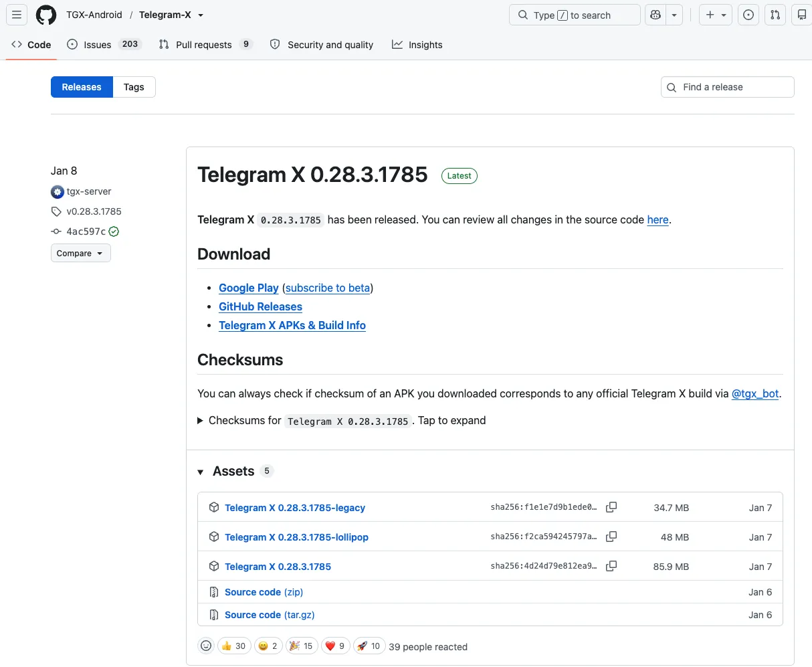Screen dimensions: 812x667
Task: Open the hamburger navigation menu
Action: point(17,15)
